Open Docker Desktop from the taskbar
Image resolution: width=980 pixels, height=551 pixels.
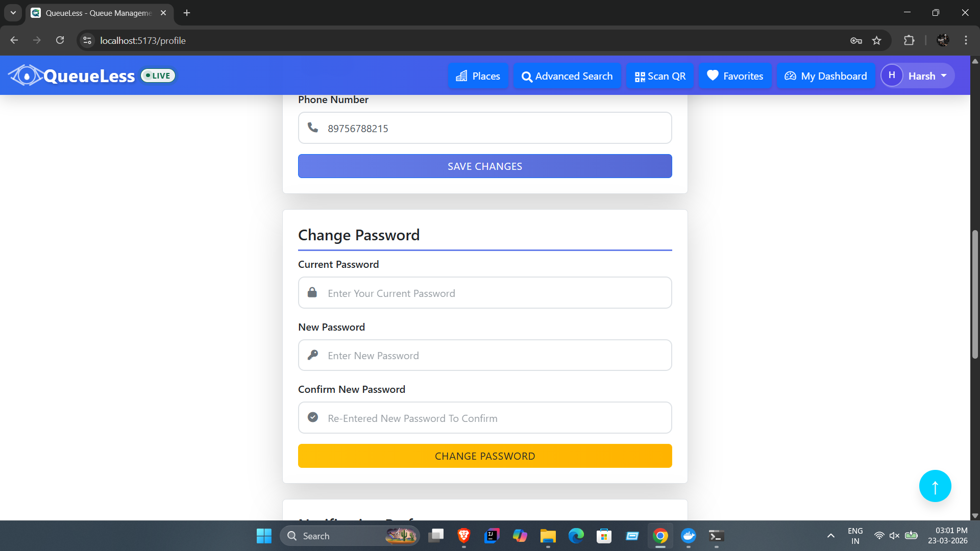coord(689,536)
